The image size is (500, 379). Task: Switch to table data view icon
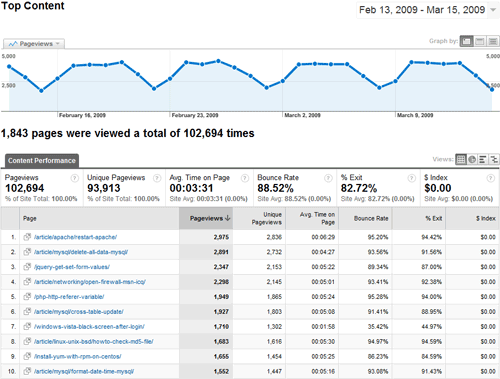click(461, 159)
